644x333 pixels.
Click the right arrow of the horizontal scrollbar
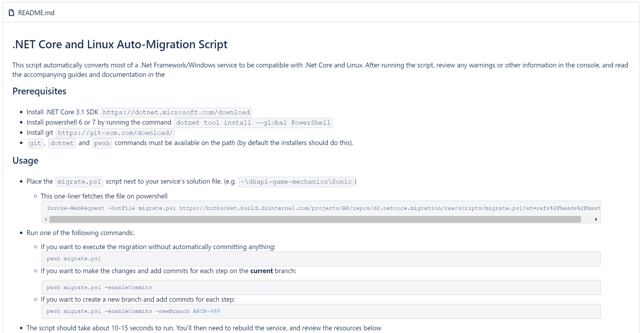tap(597, 219)
